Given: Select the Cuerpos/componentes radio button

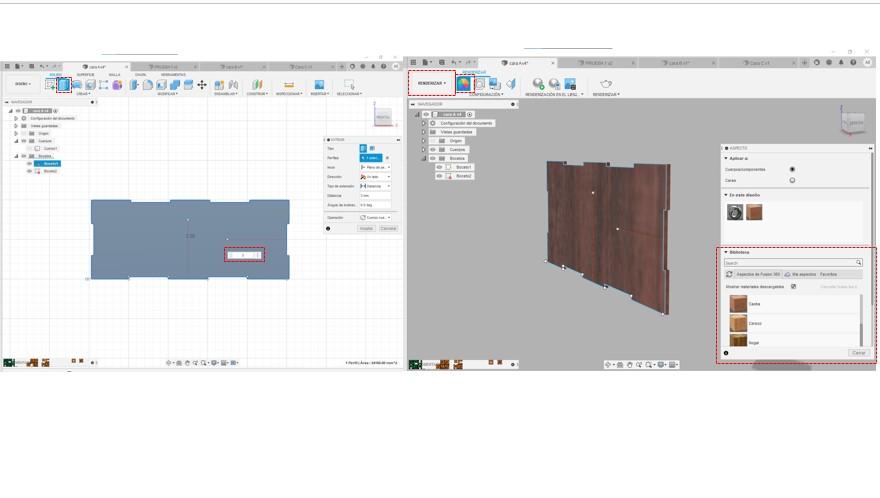Looking at the screenshot, I should tap(792, 169).
